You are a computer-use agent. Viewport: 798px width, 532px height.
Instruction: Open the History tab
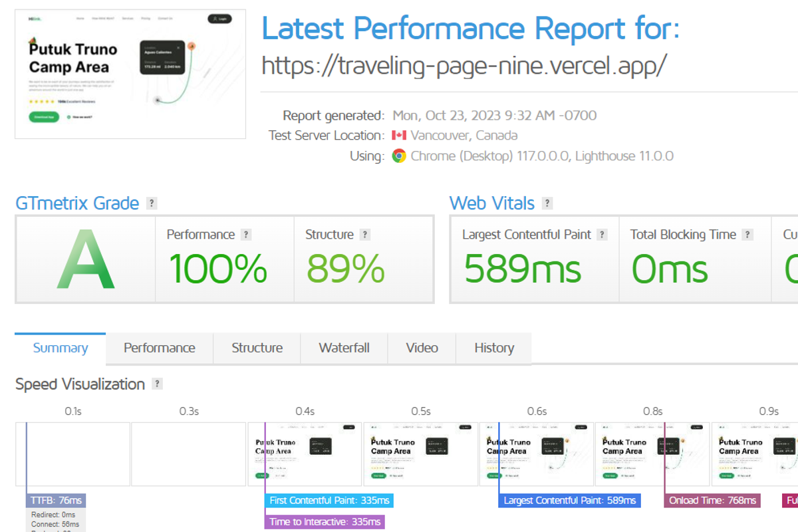coord(494,348)
